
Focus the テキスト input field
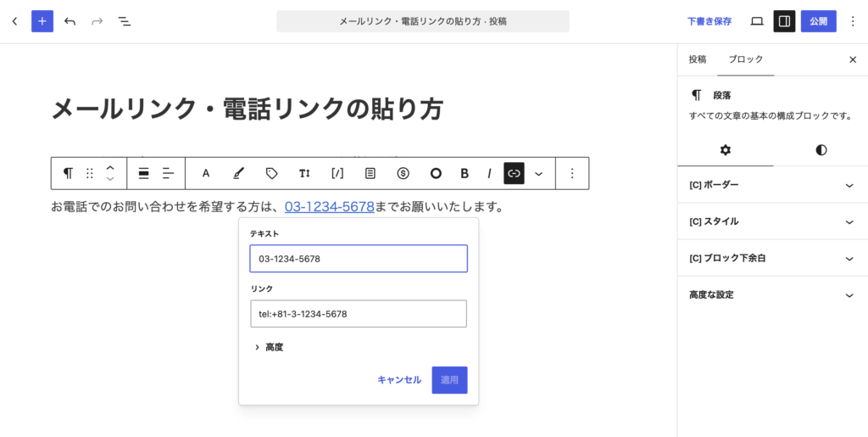tap(359, 259)
